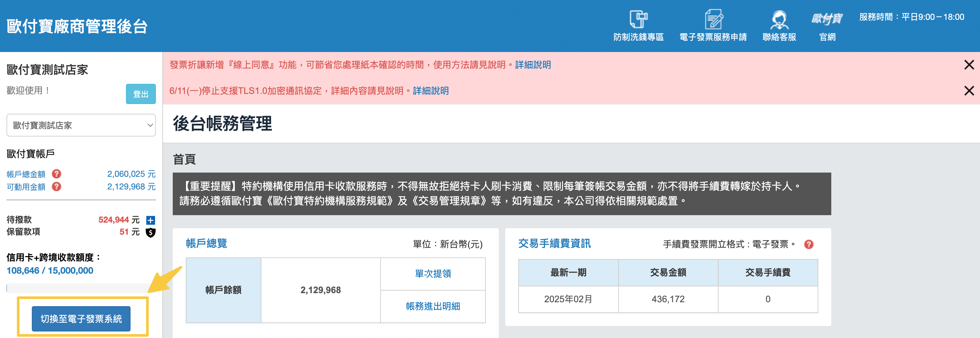Click the 可動用金額 label link
980x338 pixels.
coord(26,187)
